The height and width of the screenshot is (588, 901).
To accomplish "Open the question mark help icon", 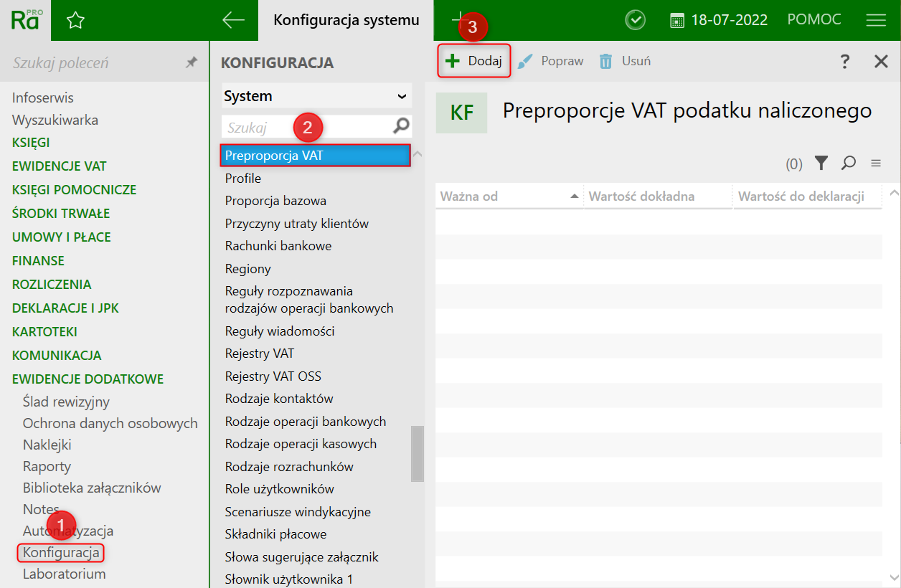I will pos(845,62).
